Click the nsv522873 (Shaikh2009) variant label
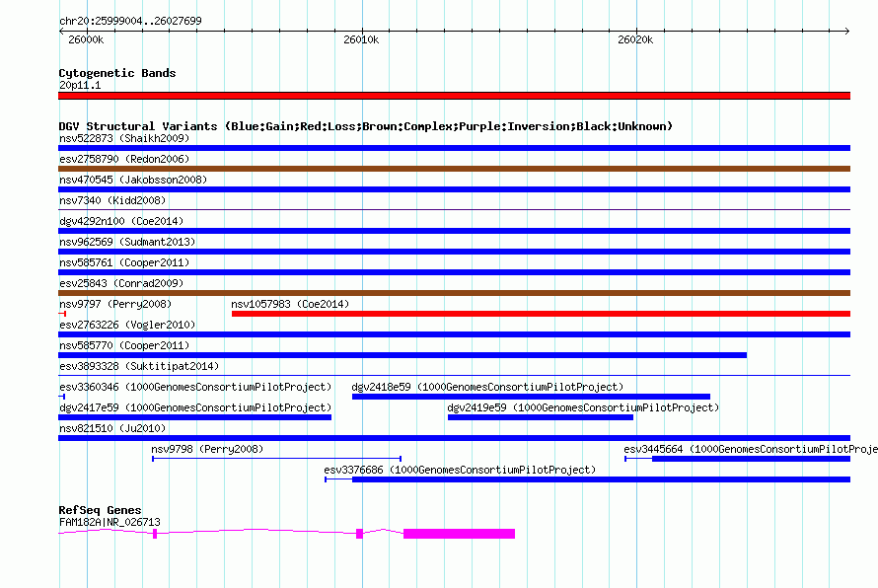This screenshot has width=878, height=588. pyautogui.click(x=124, y=138)
